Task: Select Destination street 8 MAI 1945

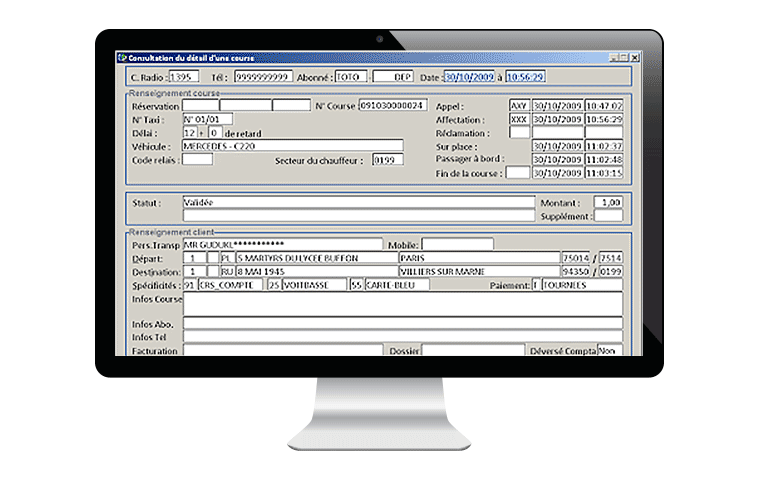Action: click(317, 272)
